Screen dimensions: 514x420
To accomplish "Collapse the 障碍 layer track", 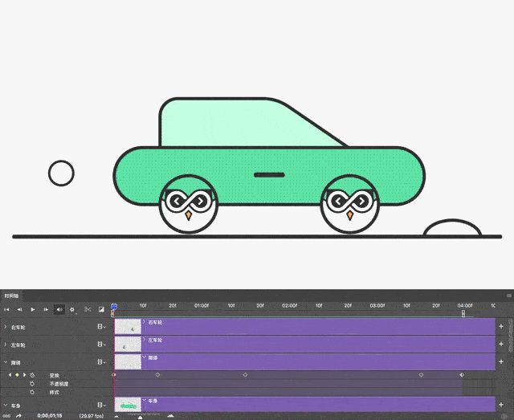I will coord(5,363).
